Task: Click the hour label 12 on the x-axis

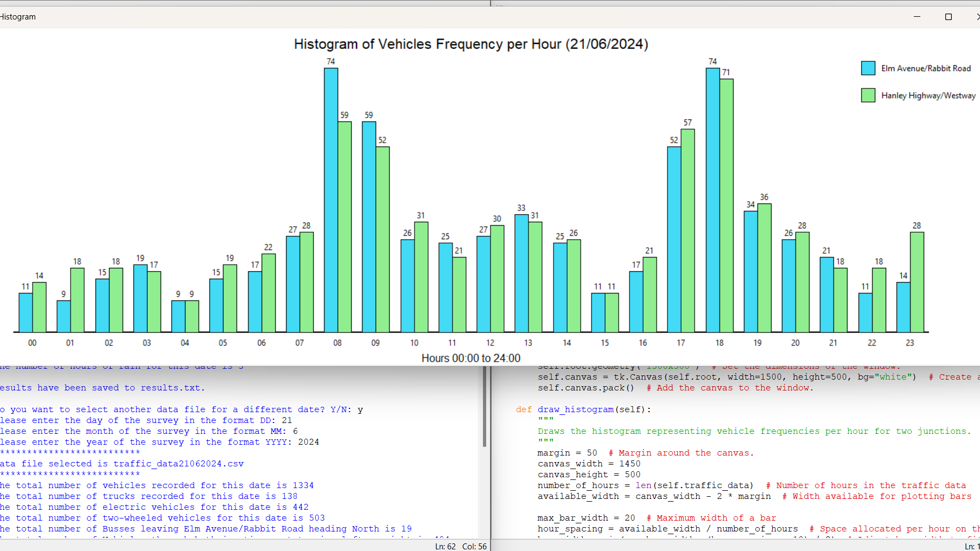Action: (x=490, y=343)
